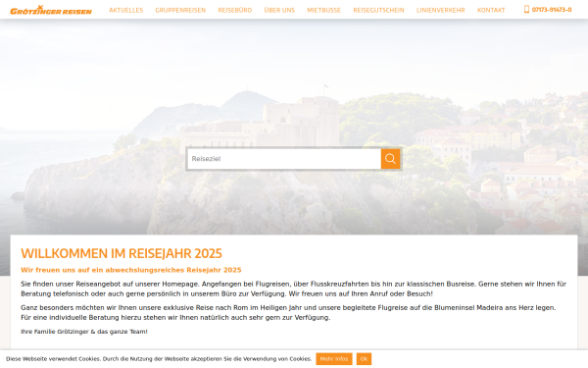
Task: Click Mehr Infos in cookie banner
Action: pyautogui.click(x=334, y=359)
